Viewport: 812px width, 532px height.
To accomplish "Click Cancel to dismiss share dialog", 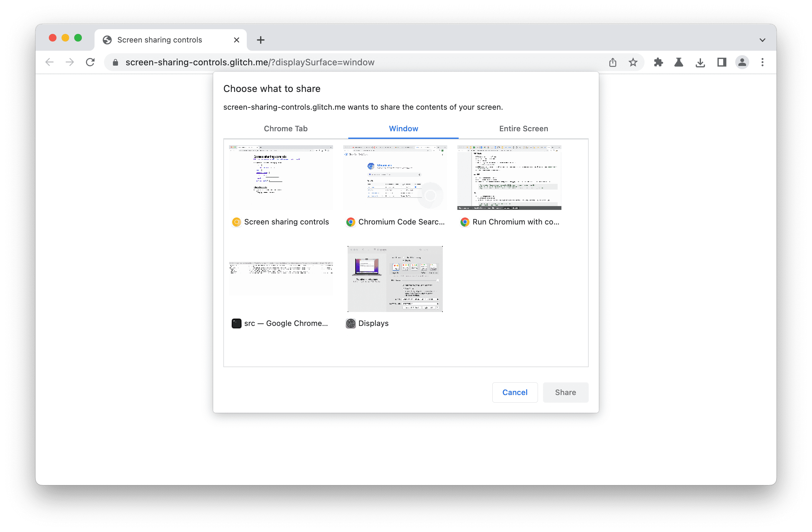I will (x=514, y=392).
